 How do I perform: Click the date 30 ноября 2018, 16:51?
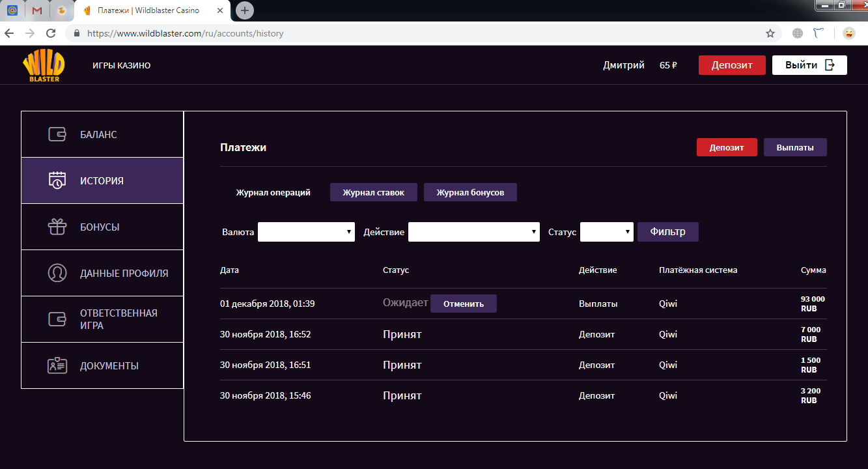click(x=266, y=365)
